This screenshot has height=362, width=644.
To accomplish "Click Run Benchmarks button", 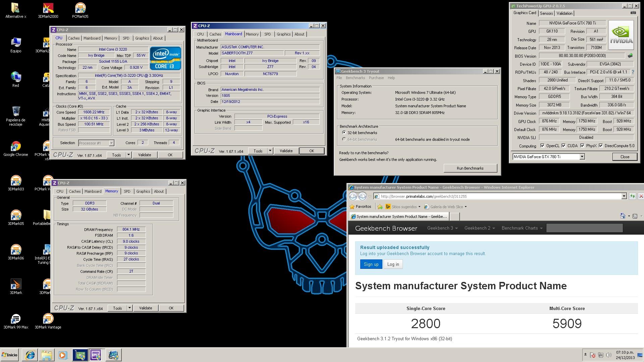I will click(470, 168).
